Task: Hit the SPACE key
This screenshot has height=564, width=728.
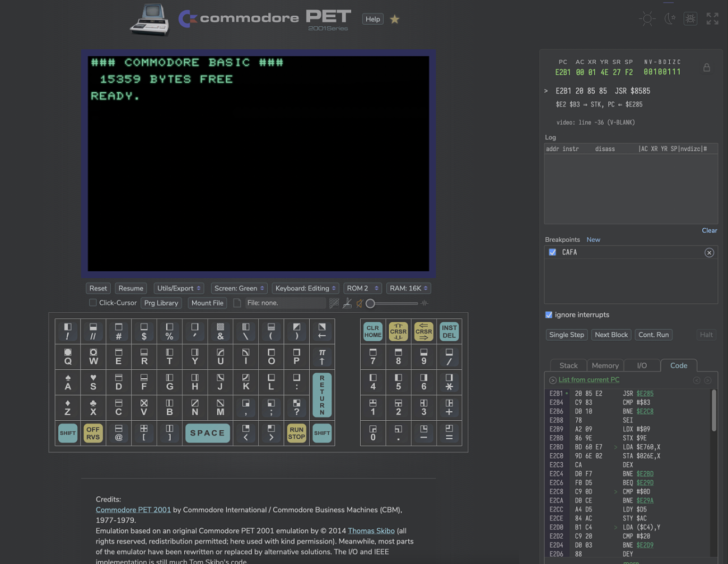Action: (207, 433)
